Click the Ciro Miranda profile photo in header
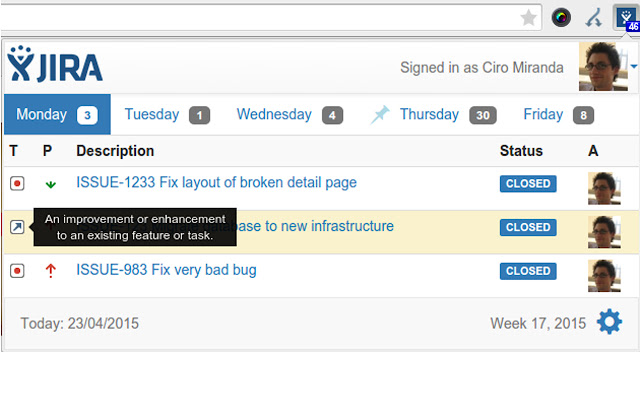Screen dimensions: 640x400 pos(599,67)
